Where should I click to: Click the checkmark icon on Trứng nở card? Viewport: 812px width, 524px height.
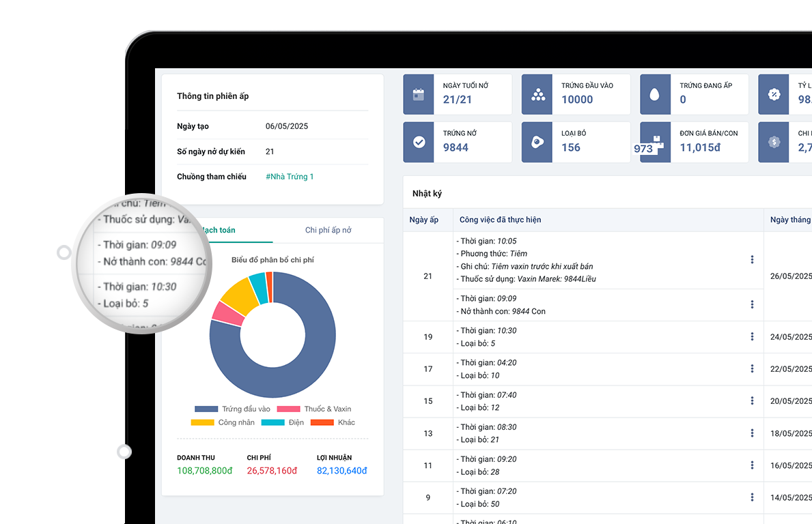click(x=419, y=142)
